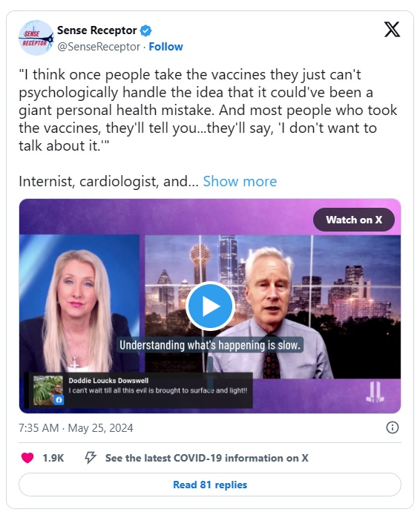Click the tweet info circle icon

point(393,427)
